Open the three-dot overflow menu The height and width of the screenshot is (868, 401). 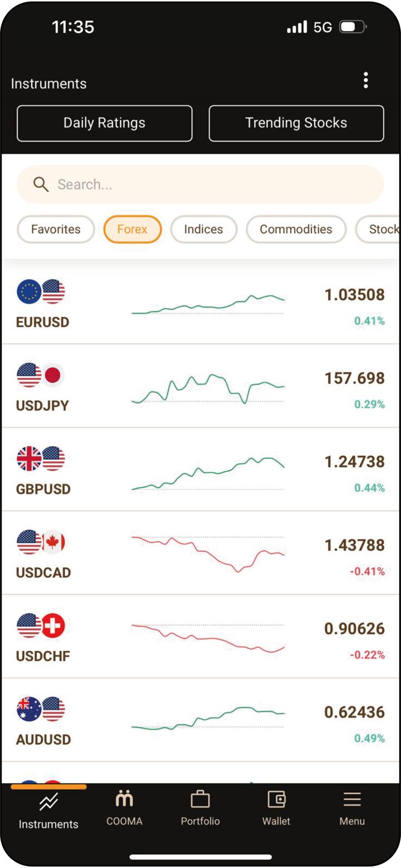(x=365, y=80)
